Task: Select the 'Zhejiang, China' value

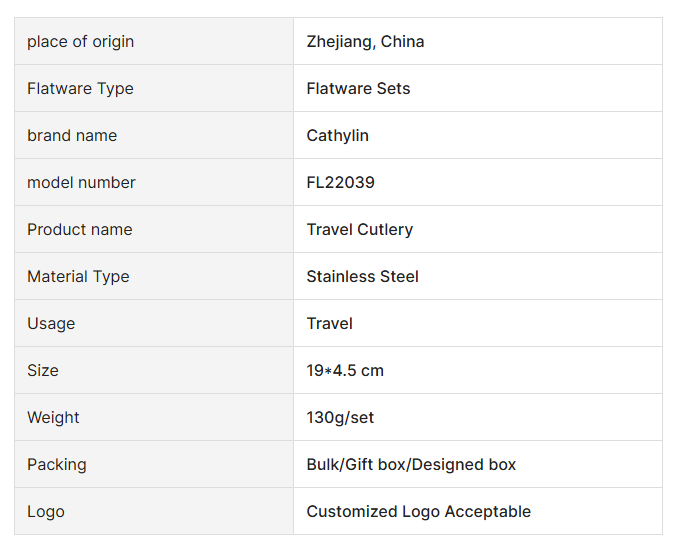Action: [x=365, y=42]
